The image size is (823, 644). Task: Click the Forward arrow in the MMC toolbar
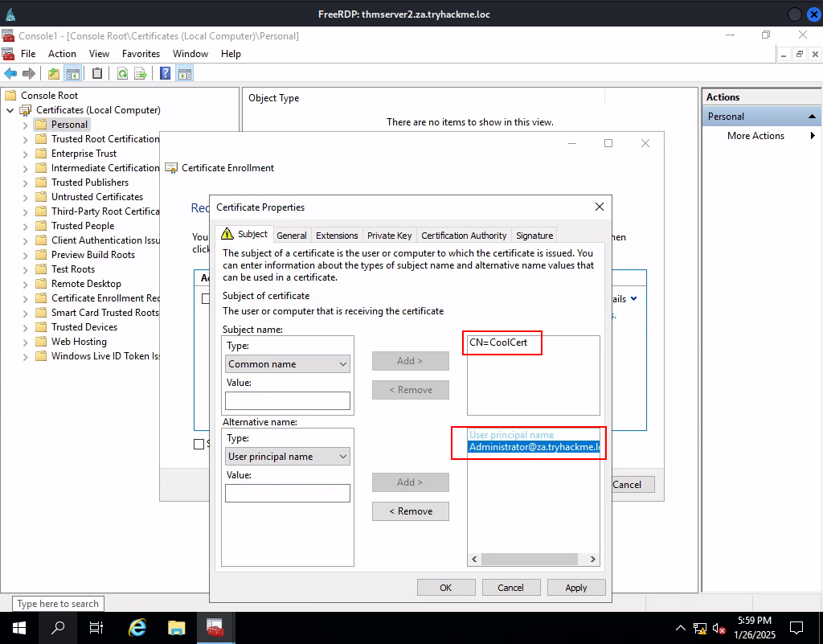pyautogui.click(x=29, y=73)
